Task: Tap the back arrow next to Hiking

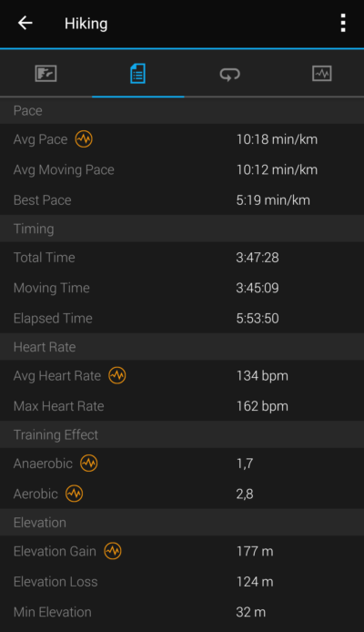Action: point(25,23)
